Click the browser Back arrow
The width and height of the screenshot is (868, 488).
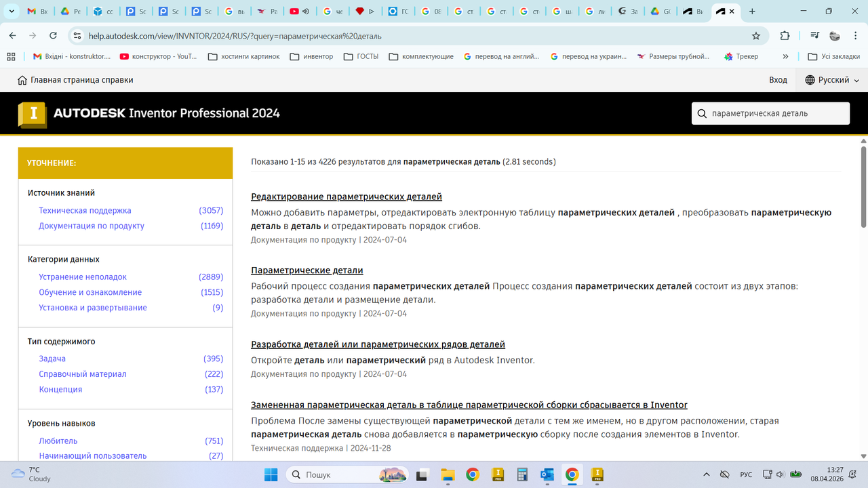point(13,36)
